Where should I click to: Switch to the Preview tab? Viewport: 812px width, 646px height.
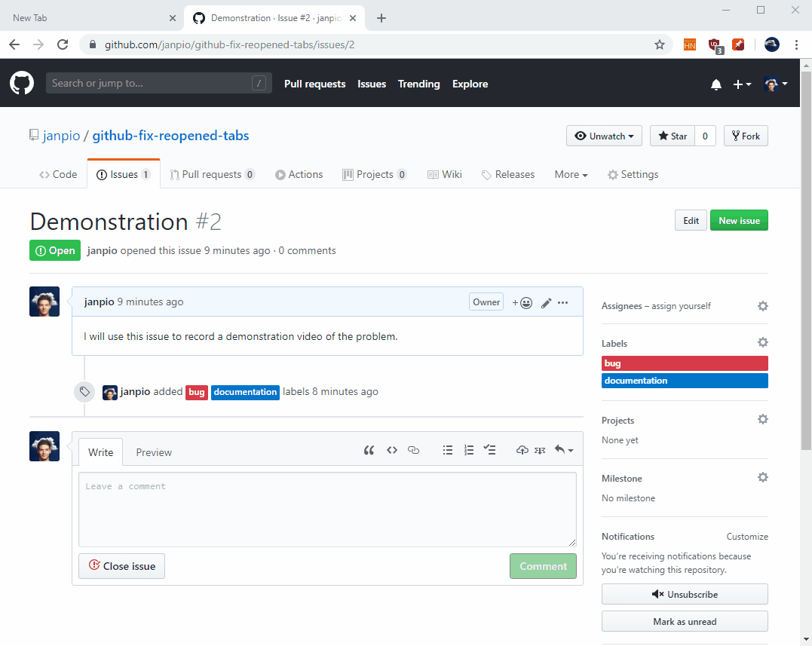(154, 452)
